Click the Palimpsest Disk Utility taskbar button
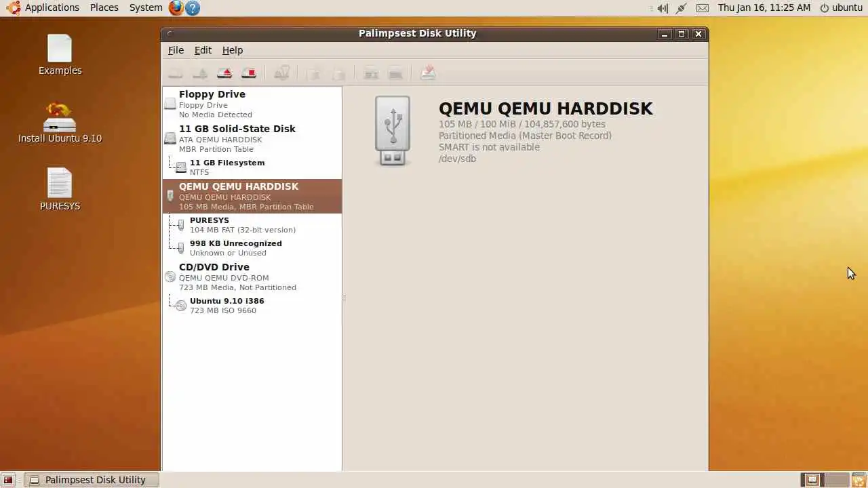 click(x=92, y=480)
